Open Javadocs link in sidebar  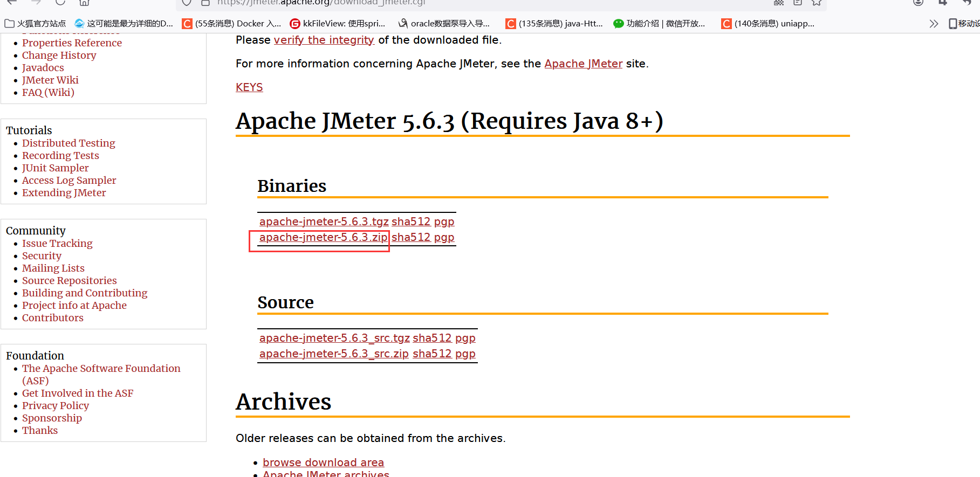click(43, 67)
